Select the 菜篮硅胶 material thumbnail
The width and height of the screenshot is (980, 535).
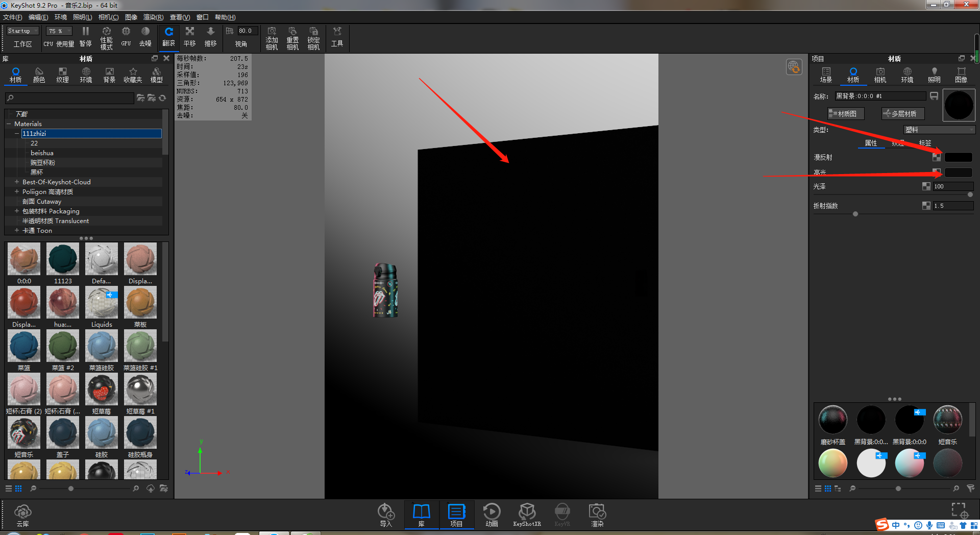click(101, 346)
